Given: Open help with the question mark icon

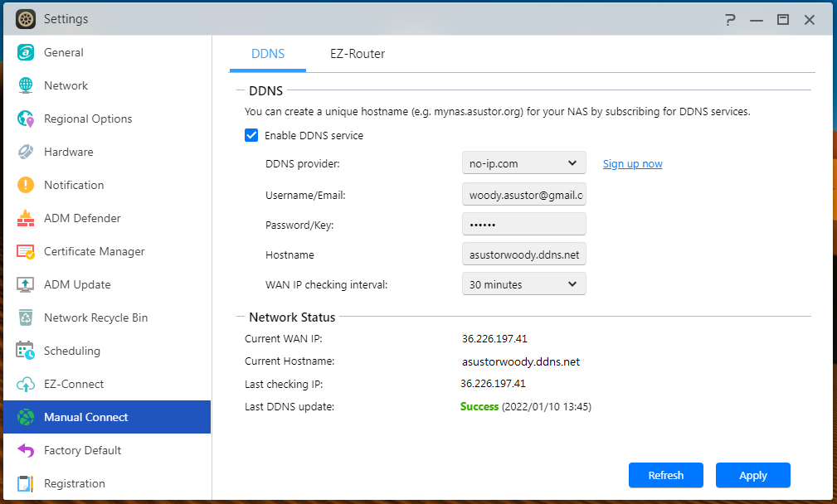Looking at the screenshot, I should click(730, 20).
